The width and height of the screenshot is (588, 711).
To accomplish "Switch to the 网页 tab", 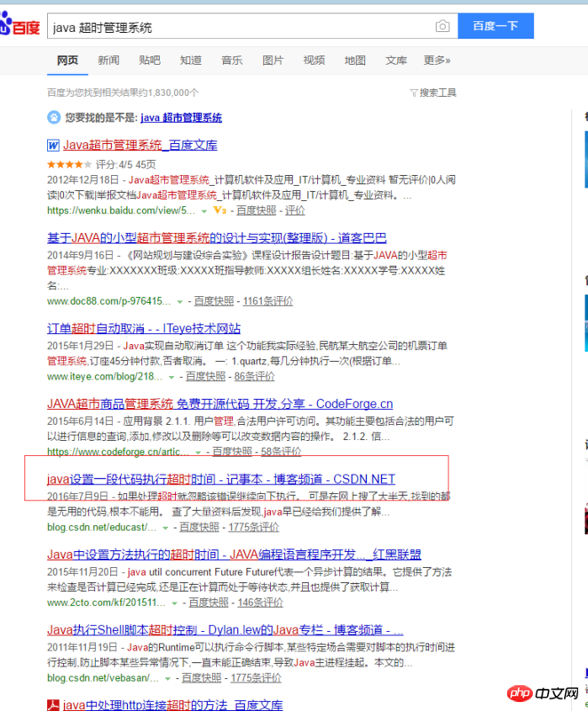I will (x=68, y=60).
